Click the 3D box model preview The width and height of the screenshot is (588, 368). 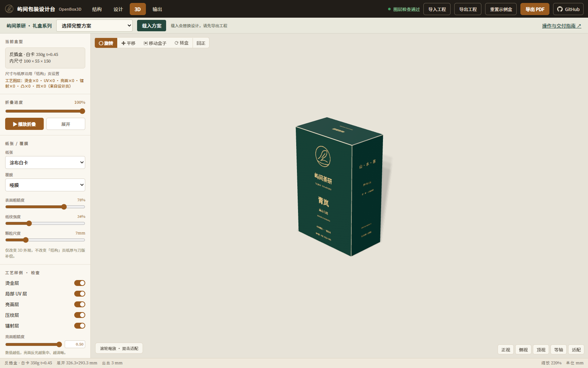[339, 187]
